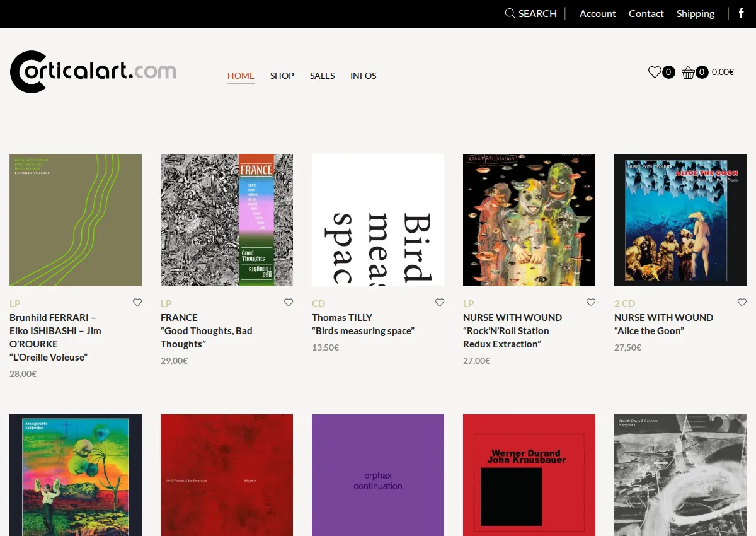Click the L'Oreille Voleuse green cover
The image size is (756, 536).
coord(76,220)
